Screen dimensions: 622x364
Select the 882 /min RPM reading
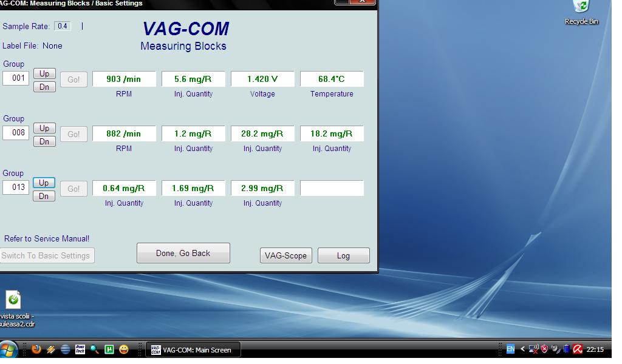tap(124, 133)
